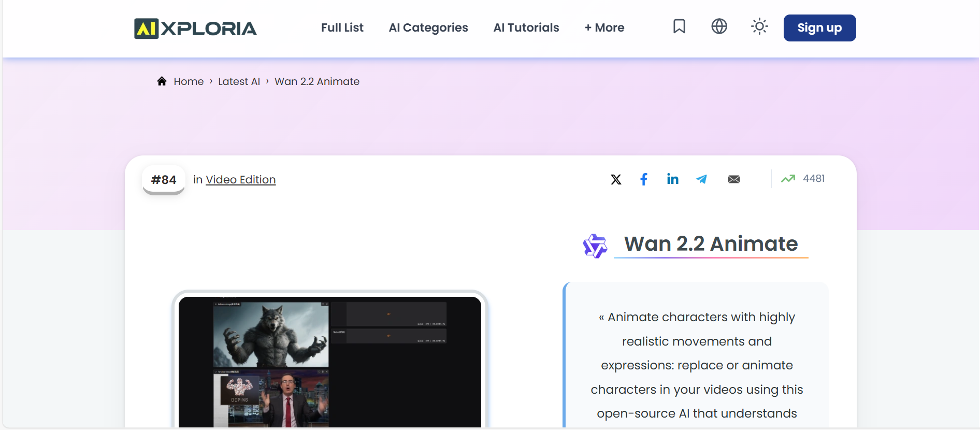Image resolution: width=980 pixels, height=430 pixels.
Task: Share page on LinkedIn
Action: pyautogui.click(x=673, y=179)
